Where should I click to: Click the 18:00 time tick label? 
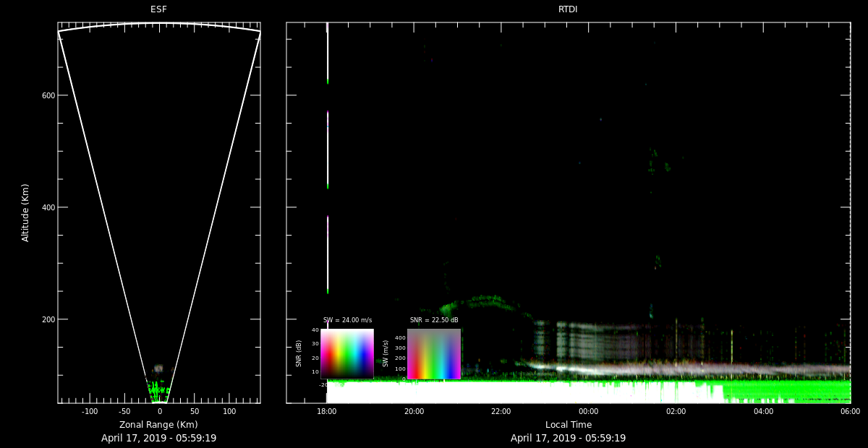click(x=327, y=411)
